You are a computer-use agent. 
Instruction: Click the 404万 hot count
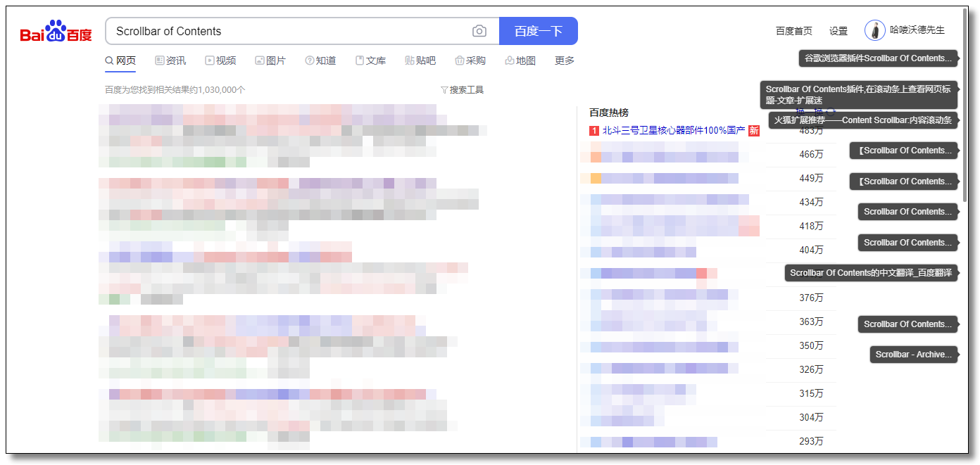[x=811, y=250]
